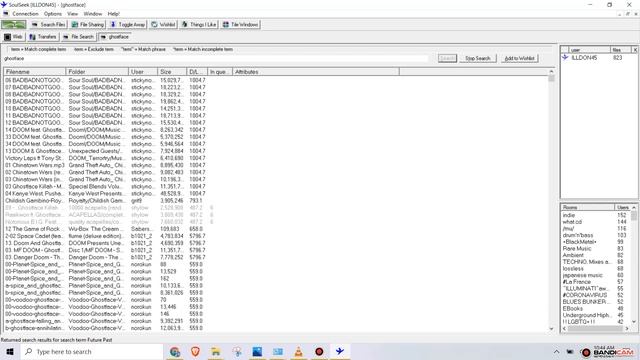Sort results by Filename column header

35,72
